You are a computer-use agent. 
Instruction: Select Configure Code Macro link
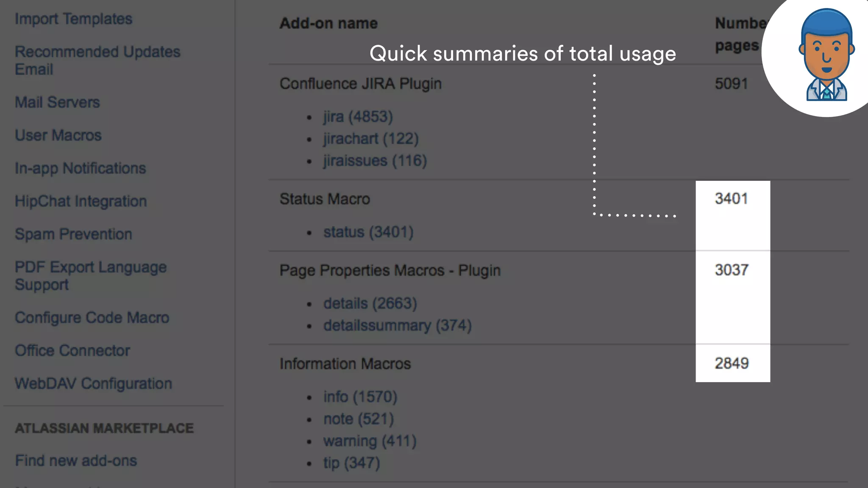click(92, 318)
